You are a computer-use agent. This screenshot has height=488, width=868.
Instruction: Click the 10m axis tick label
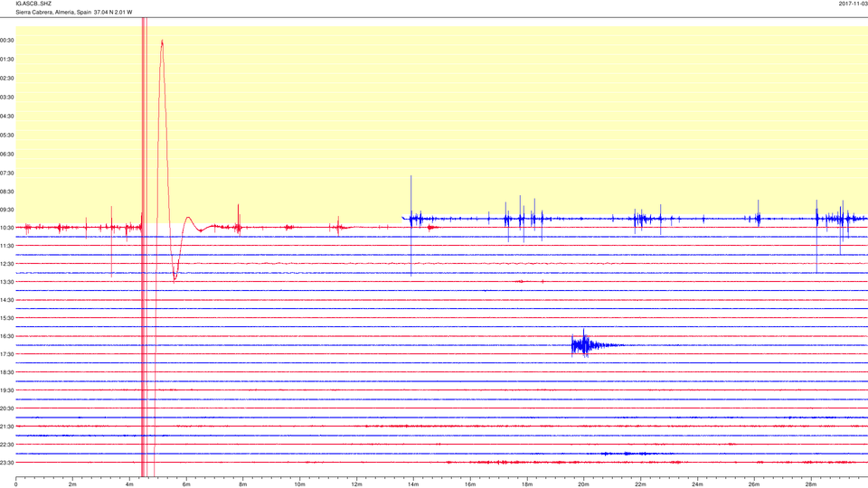point(299,484)
